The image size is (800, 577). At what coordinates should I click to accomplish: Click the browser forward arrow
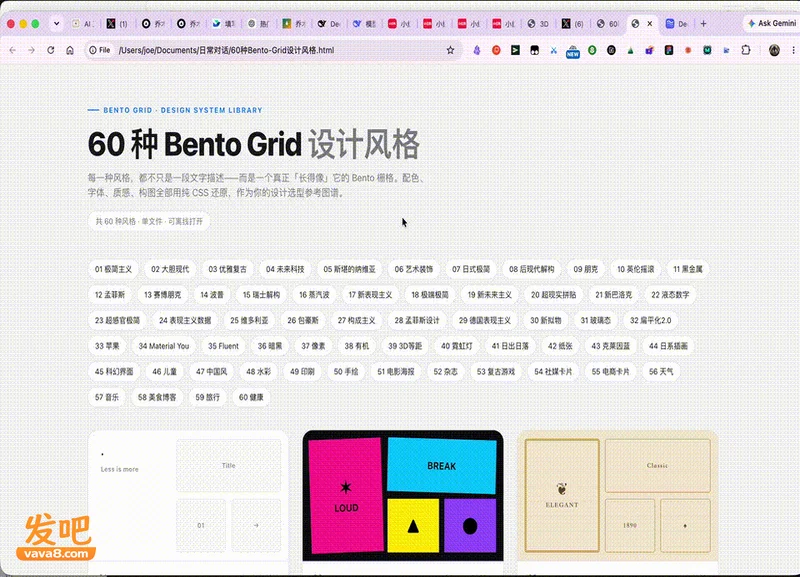[x=32, y=50]
